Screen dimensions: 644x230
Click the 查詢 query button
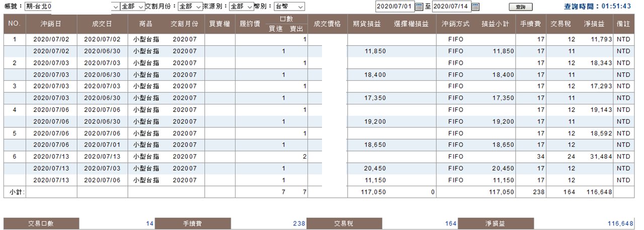pos(520,7)
